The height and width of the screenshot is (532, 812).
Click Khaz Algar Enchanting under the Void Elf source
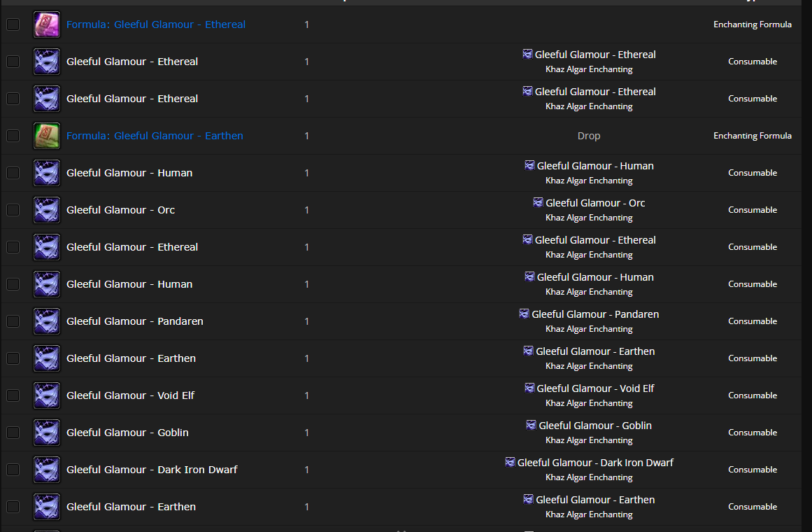(589, 403)
